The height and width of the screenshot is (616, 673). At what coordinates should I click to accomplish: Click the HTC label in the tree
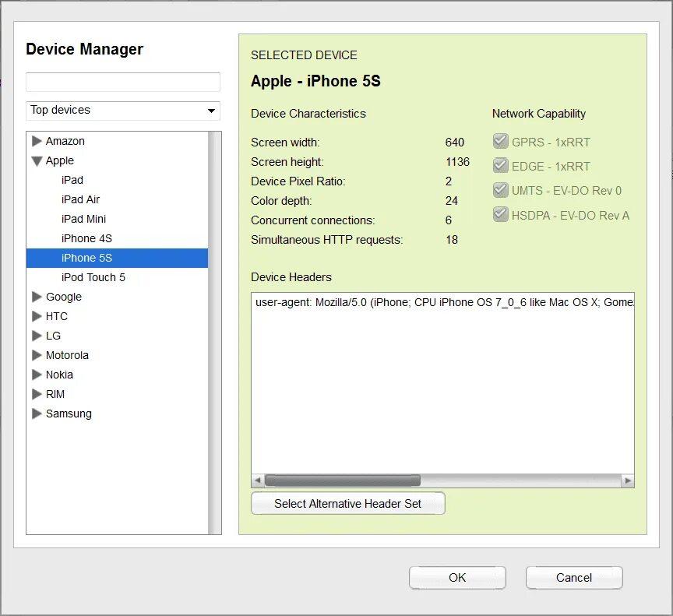[57, 316]
